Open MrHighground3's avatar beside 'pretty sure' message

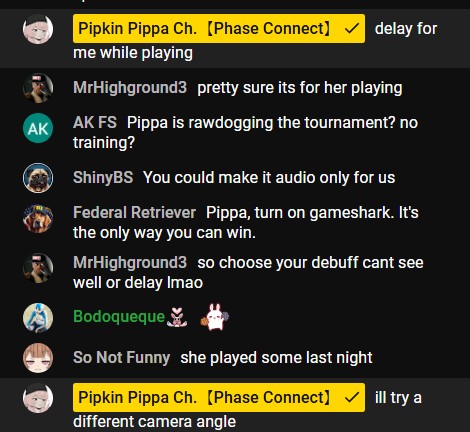tap(38, 88)
